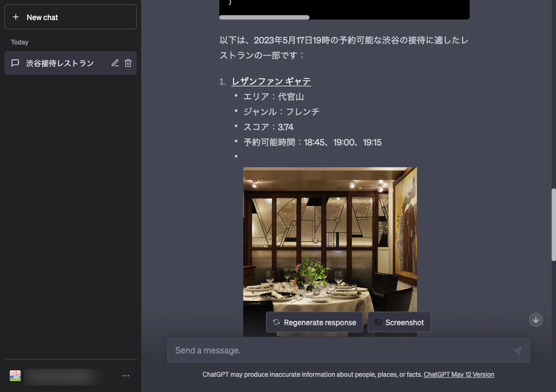Screen dimensions: 556x392
Task: Click the Screenshot button
Action: (399, 322)
